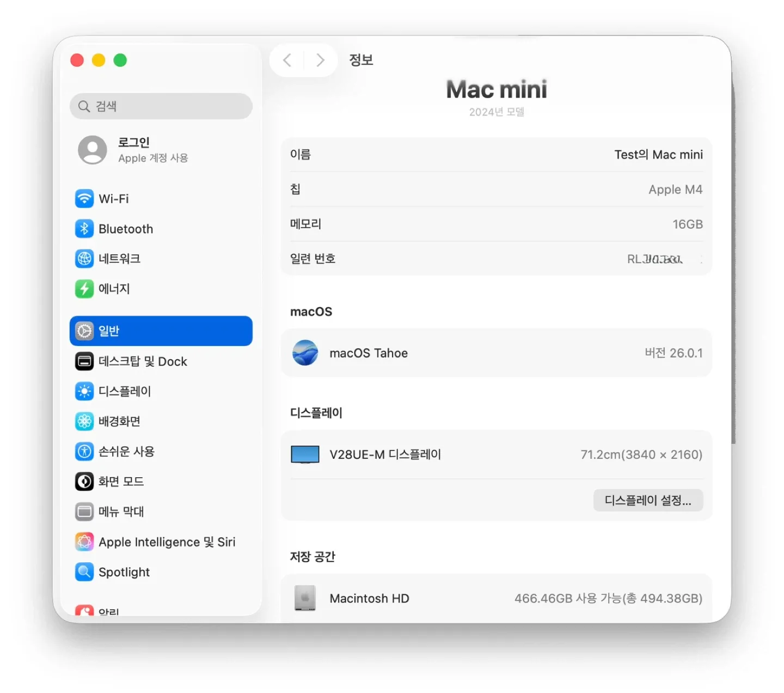784x693 pixels.
Task: Select the 배경화면 flower icon
Action: pos(84,421)
